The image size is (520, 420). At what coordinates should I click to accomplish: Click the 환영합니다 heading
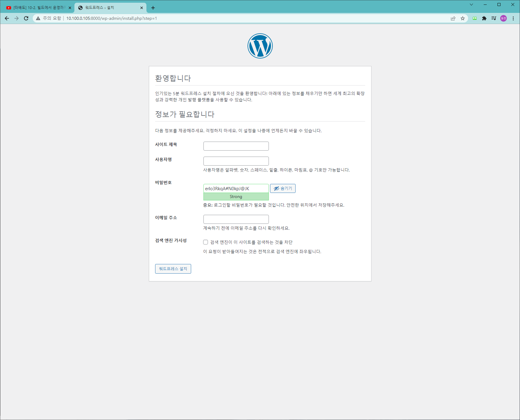tap(173, 78)
